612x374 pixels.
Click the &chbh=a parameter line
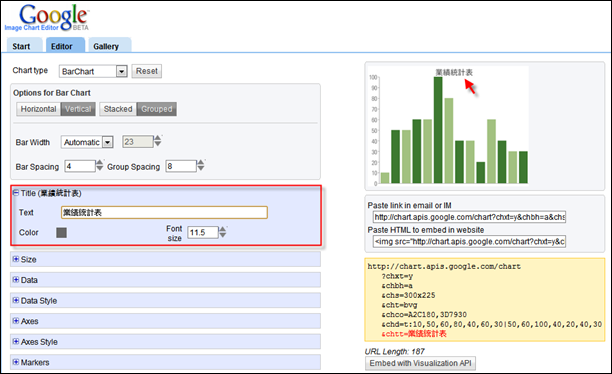397,286
